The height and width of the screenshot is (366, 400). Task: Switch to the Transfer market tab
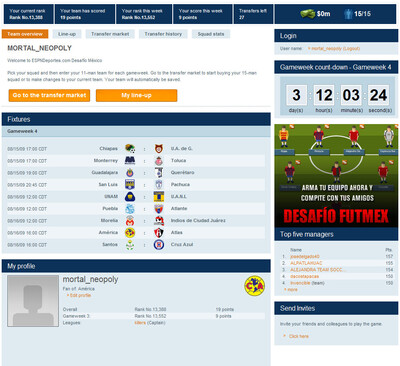click(x=110, y=34)
